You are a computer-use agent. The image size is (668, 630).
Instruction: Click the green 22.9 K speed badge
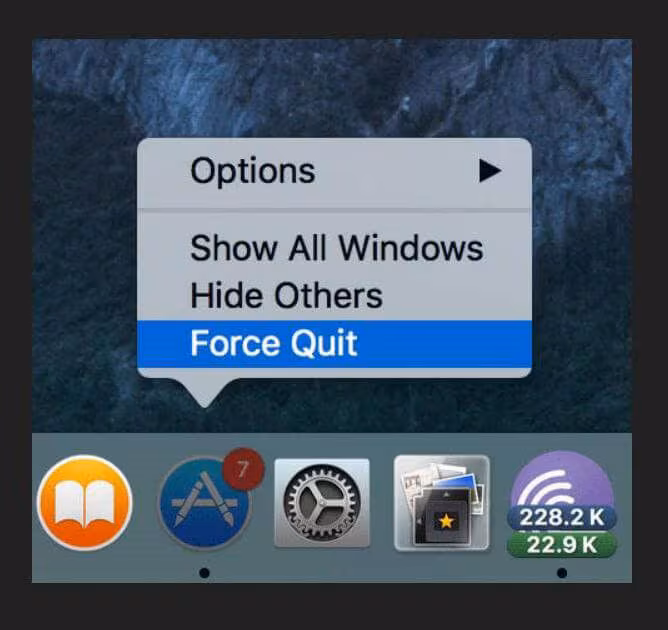561,545
